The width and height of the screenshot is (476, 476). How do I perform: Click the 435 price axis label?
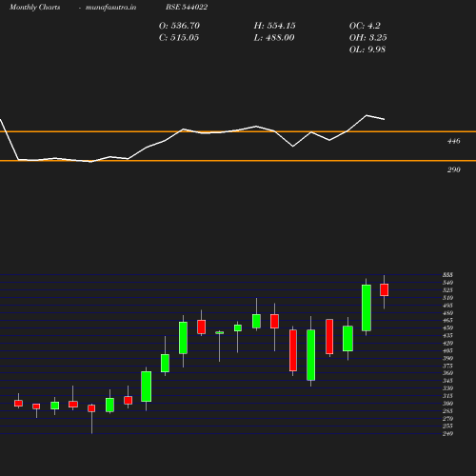(x=447, y=335)
